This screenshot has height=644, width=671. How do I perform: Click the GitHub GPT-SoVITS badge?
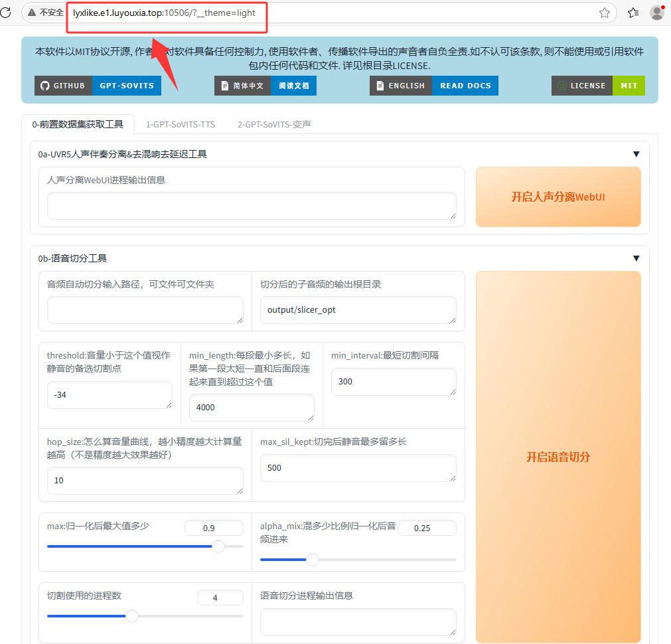tap(98, 86)
